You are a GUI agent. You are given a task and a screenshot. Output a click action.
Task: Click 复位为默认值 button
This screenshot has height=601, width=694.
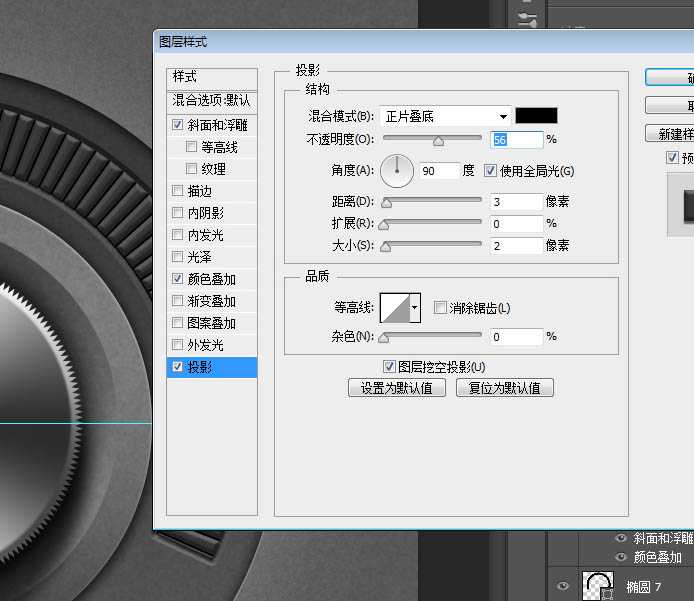coord(505,388)
